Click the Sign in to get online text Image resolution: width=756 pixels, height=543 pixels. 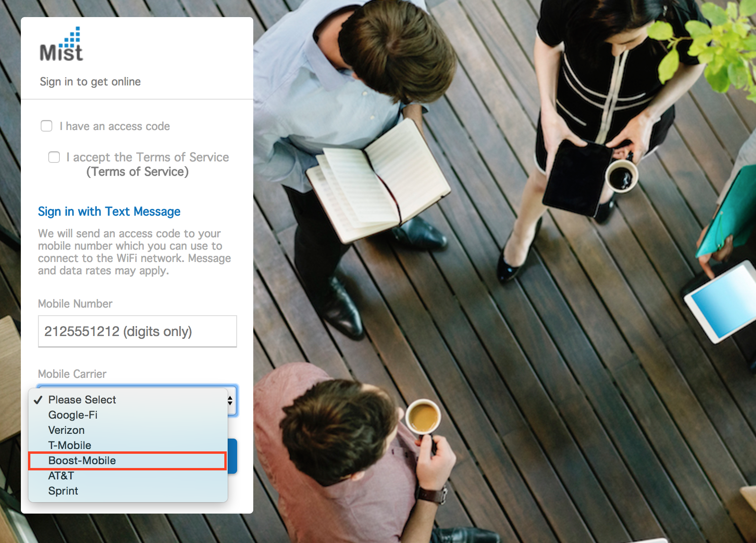pos(90,82)
